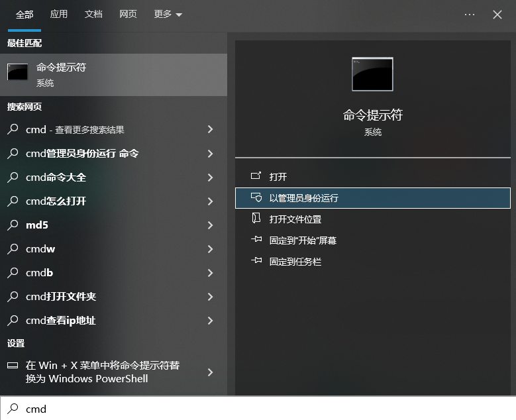Switch to the 网页 tab
The image size is (516, 420).
(128, 14)
